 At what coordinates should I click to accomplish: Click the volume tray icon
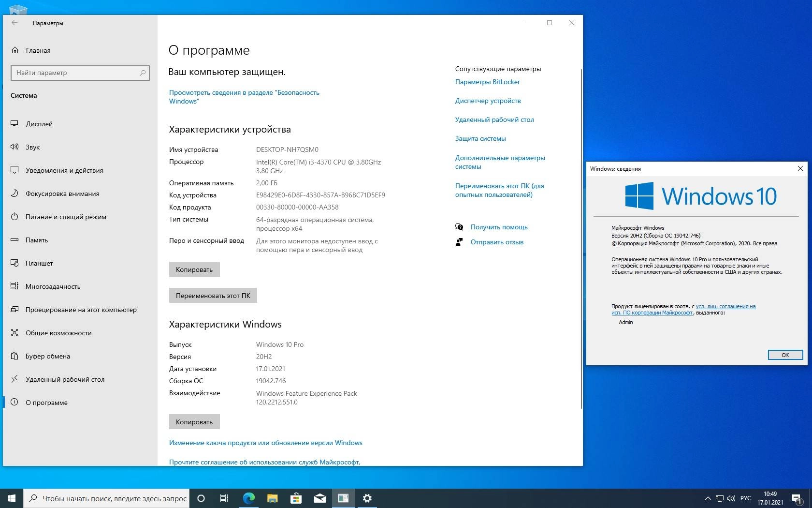pos(731,498)
